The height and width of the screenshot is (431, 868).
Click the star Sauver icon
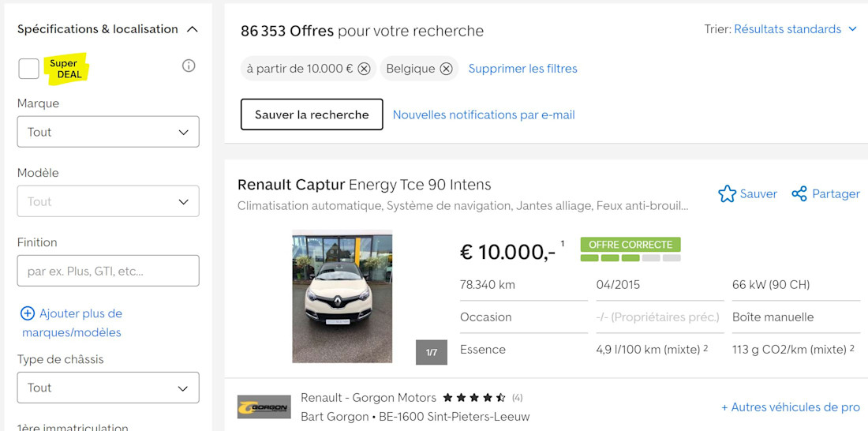[727, 194]
